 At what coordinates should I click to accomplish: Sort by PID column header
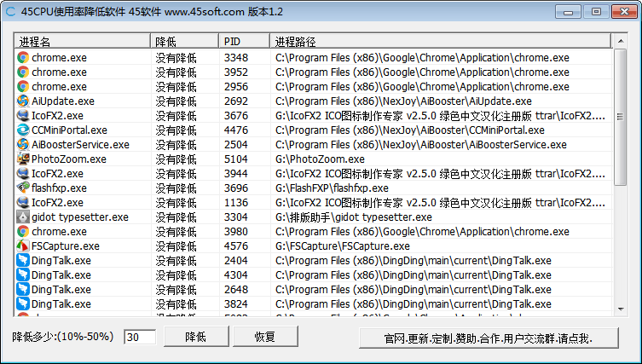click(x=245, y=42)
